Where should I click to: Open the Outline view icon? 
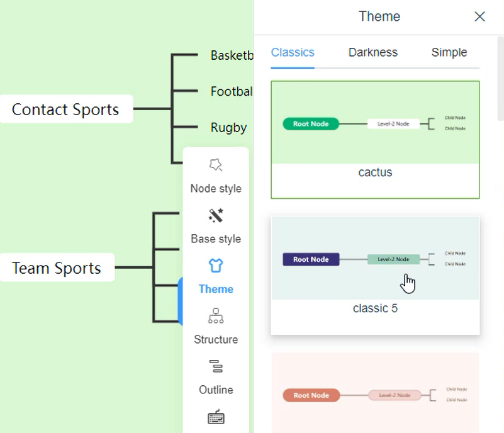[216, 366]
